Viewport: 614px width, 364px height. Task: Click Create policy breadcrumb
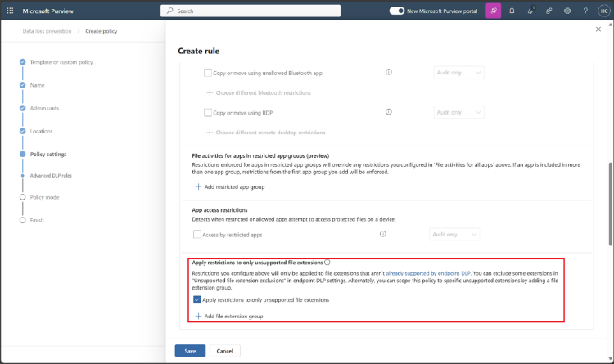coord(101,31)
